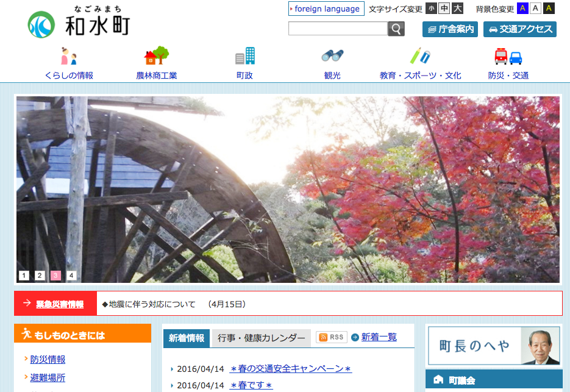Open 防災情報 link
570x392 pixels.
point(48,359)
